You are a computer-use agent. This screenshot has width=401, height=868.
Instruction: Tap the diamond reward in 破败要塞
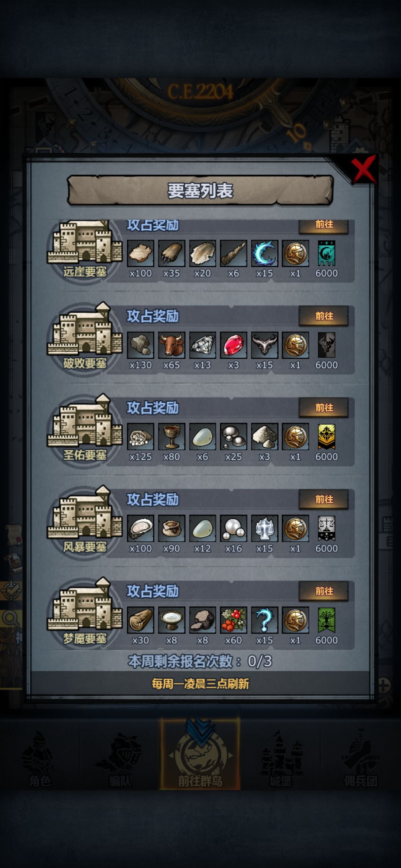(202, 345)
